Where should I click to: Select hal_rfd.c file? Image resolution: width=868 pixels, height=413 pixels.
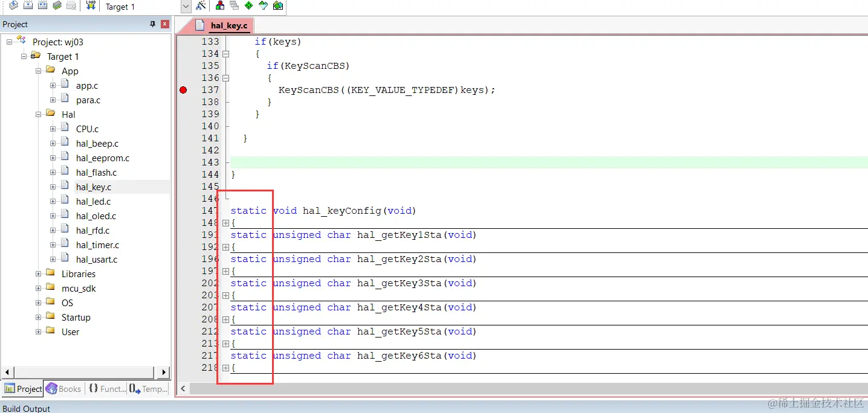coord(93,231)
